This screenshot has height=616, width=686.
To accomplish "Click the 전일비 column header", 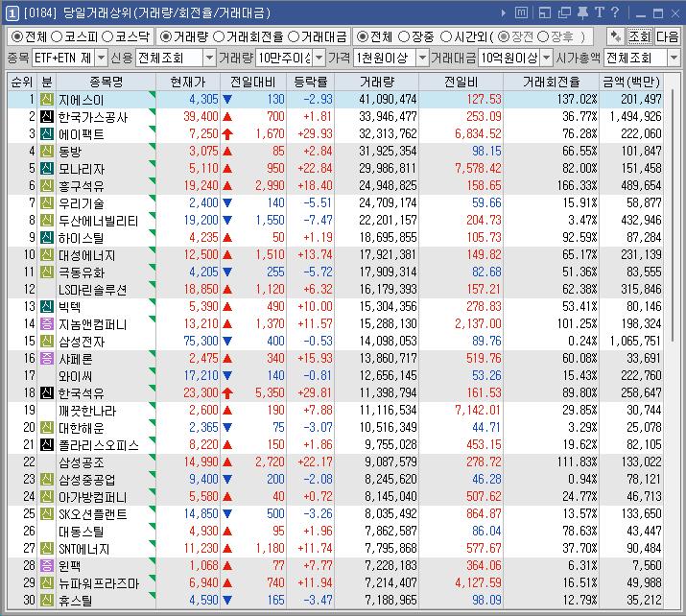I will 461,82.
